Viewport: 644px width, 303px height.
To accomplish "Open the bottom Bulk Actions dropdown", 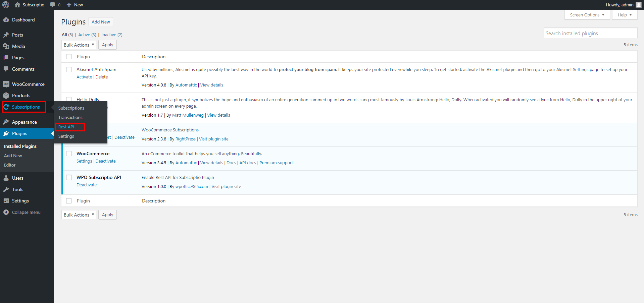I will (79, 215).
